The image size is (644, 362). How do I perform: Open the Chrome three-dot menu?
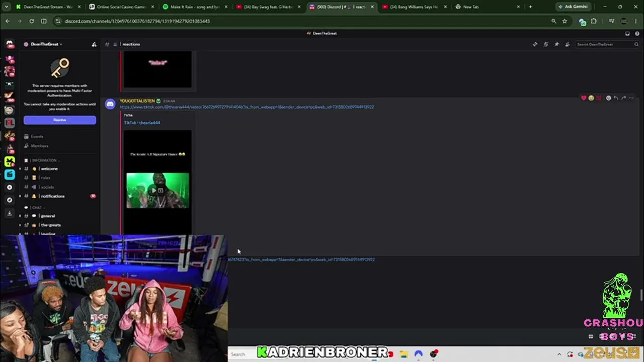click(637, 21)
